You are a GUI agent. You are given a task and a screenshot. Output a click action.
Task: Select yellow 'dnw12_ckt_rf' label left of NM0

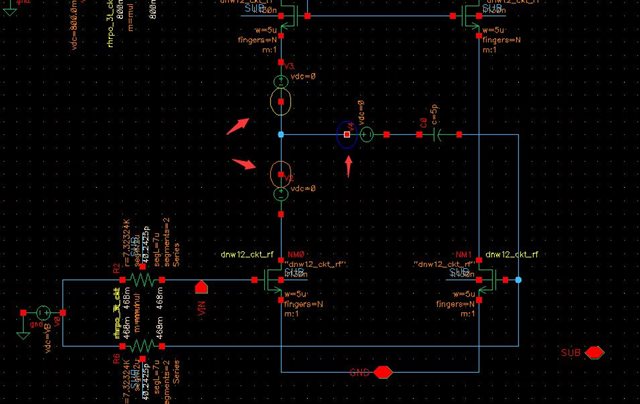tap(247, 255)
